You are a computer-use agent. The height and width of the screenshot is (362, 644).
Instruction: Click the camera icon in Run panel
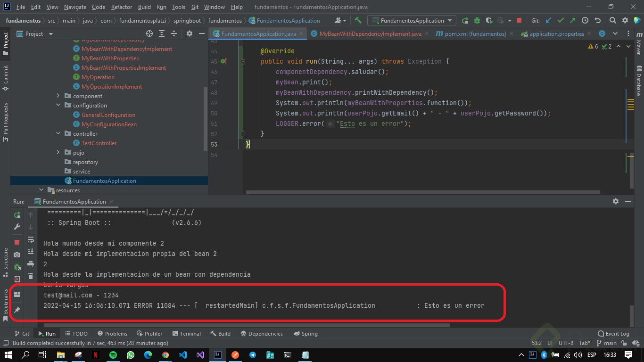coord(17,255)
